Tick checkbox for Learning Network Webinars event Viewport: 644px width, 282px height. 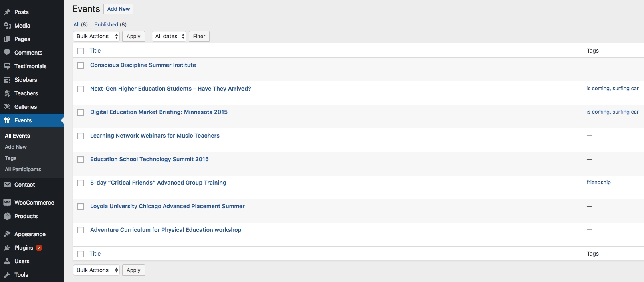click(81, 136)
